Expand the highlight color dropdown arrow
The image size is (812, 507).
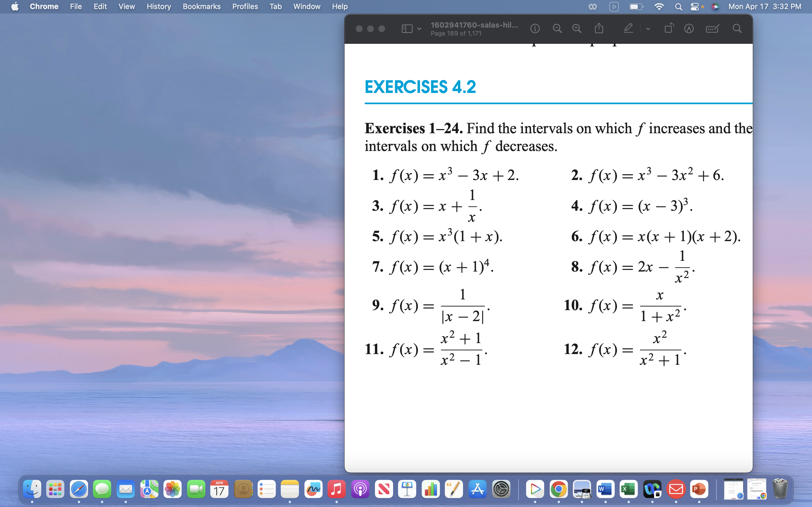648,29
